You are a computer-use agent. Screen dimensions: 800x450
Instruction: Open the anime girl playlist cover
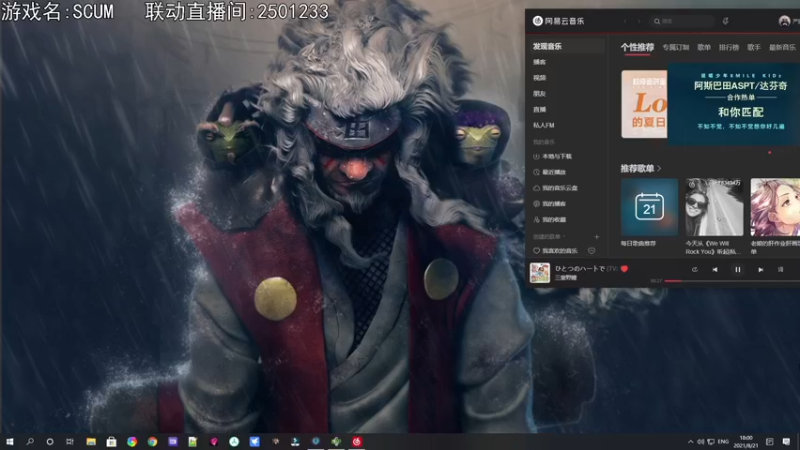click(775, 207)
